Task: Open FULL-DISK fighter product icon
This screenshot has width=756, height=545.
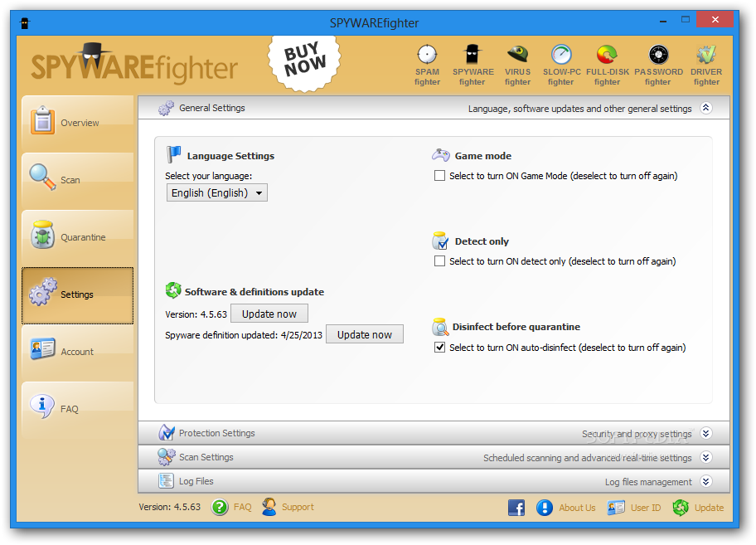Action: [x=607, y=65]
